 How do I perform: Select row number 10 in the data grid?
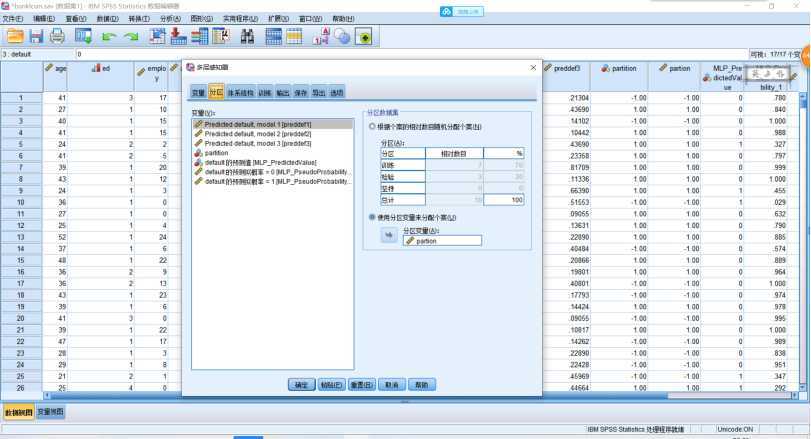tap(21, 202)
